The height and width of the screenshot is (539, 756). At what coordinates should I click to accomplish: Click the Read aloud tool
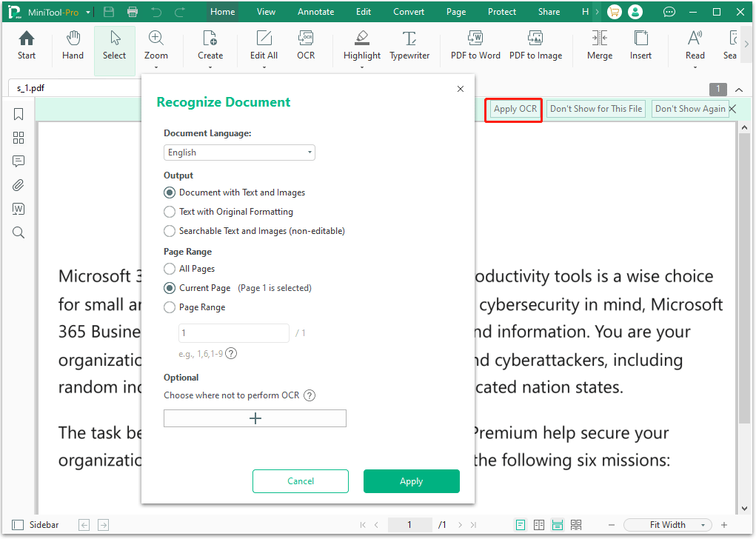(695, 46)
